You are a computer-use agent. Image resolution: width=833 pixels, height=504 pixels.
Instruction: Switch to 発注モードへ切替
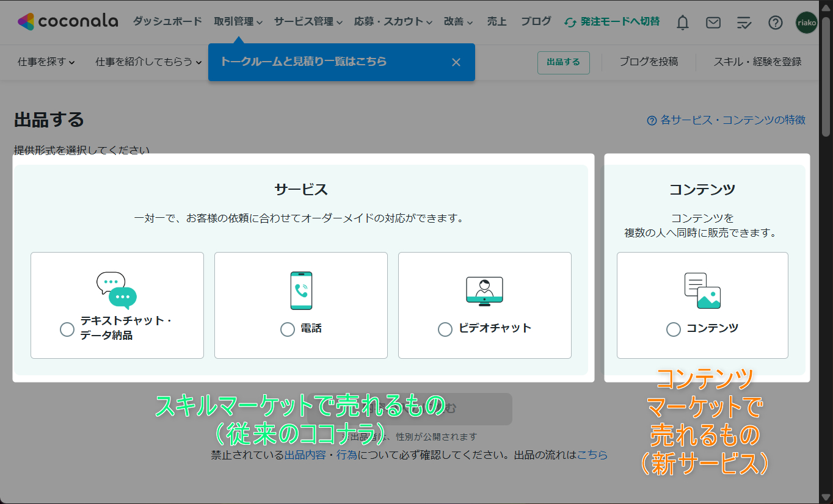pyautogui.click(x=612, y=21)
